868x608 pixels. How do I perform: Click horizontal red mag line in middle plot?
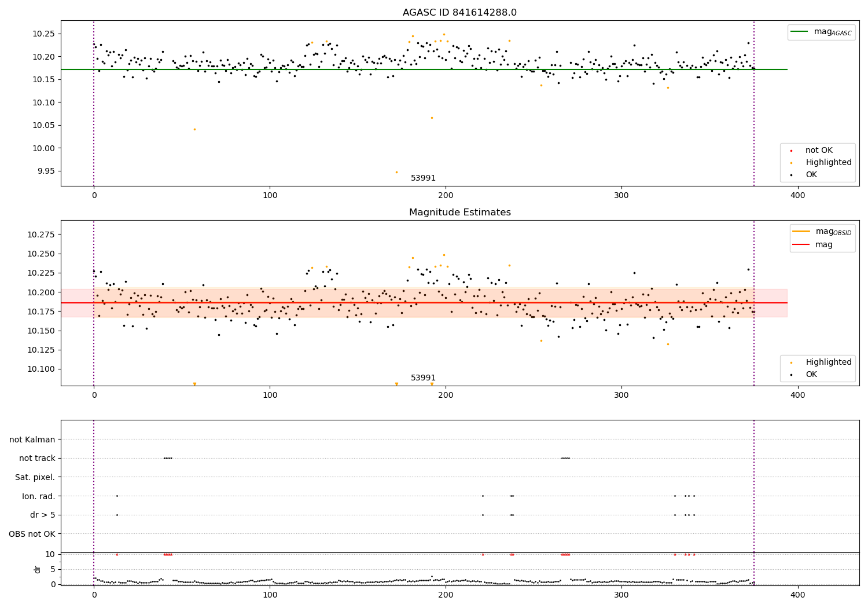(424, 303)
